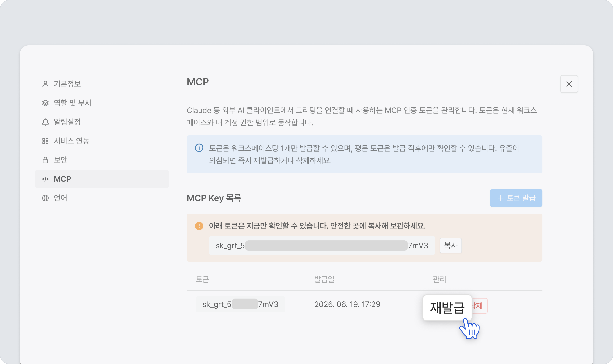Click the warning text 아래 토큰은 지금만 확인할 수 있습니다

point(269,226)
